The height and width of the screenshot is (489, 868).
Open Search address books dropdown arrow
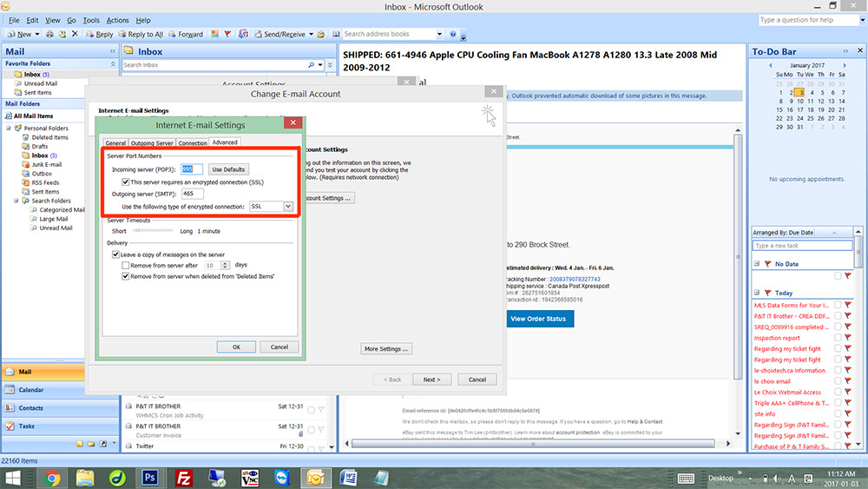(439, 35)
